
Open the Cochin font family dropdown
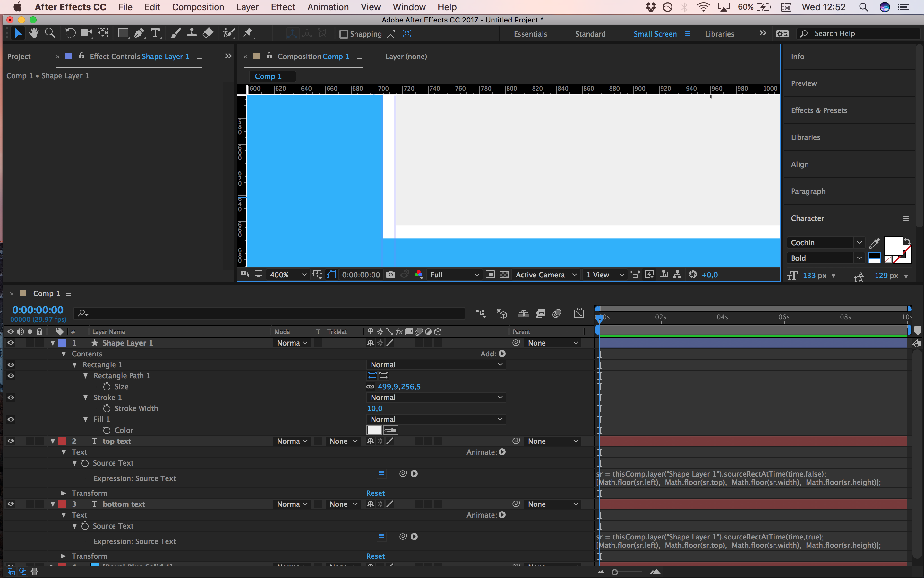(x=826, y=243)
